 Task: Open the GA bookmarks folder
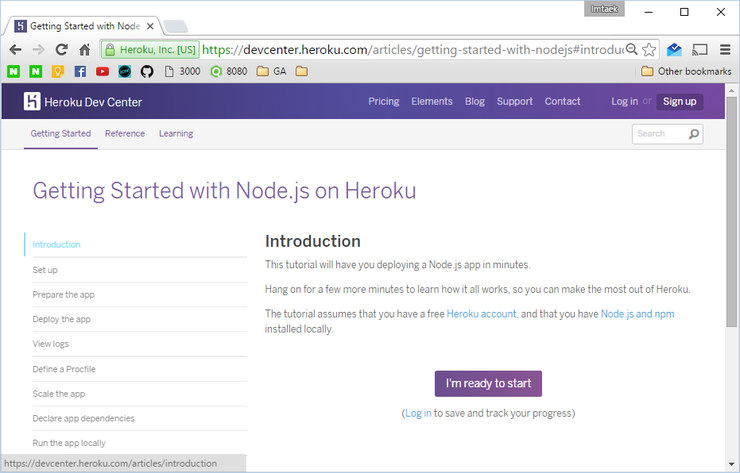(271, 71)
